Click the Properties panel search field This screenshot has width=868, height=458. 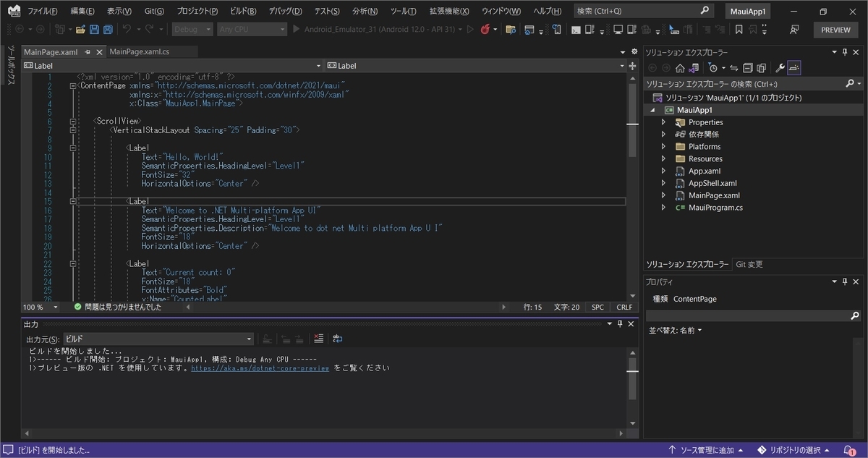(x=754, y=316)
